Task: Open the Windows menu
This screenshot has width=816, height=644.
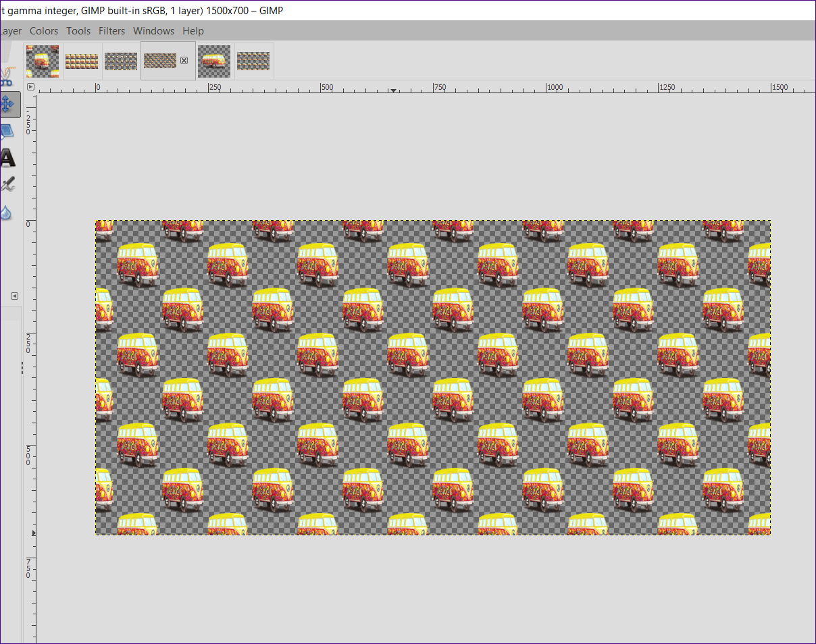Action: click(153, 31)
